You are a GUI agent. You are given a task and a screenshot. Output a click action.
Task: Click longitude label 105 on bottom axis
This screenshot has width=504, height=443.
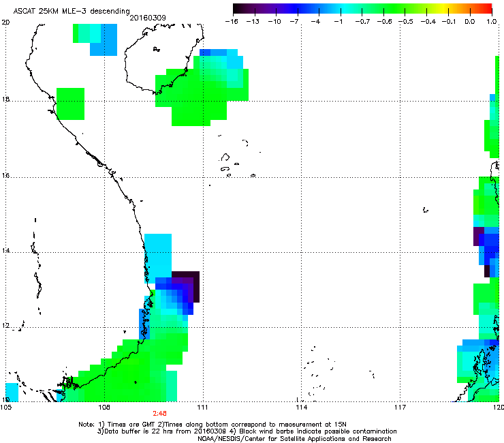click(x=5, y=408)
